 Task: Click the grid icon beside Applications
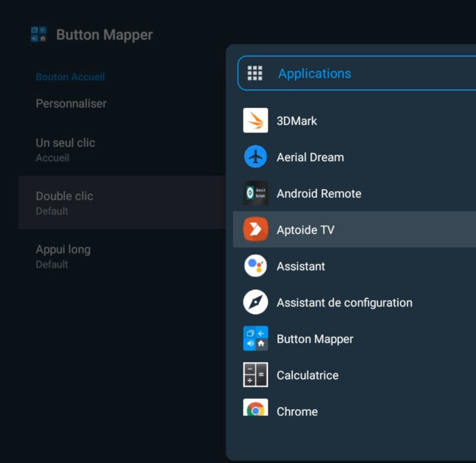pos(254,73)
